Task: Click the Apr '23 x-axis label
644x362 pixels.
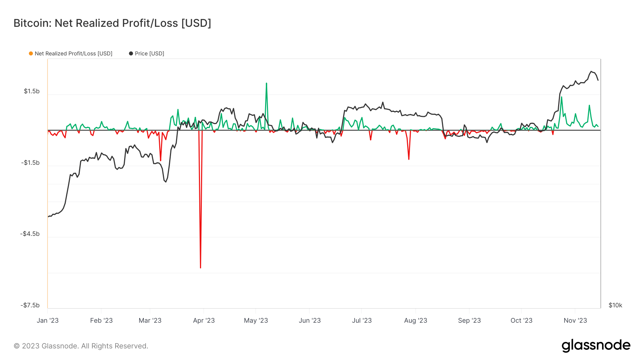Action: [x=204, y=321]
